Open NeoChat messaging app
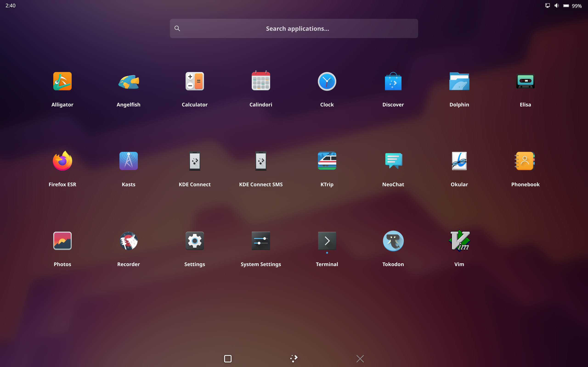Viewport: 588px width, 367px height. [x=393, y=161]
